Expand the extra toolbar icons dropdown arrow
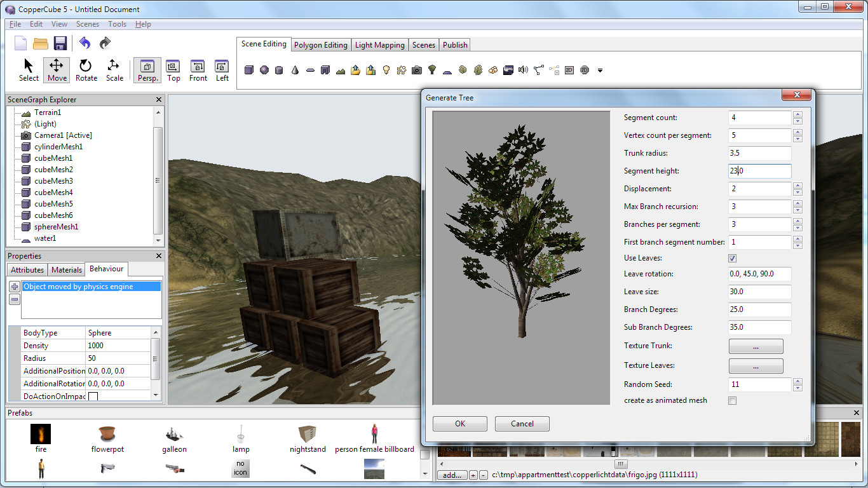868x488 pixels. click(x=600, y=71)
